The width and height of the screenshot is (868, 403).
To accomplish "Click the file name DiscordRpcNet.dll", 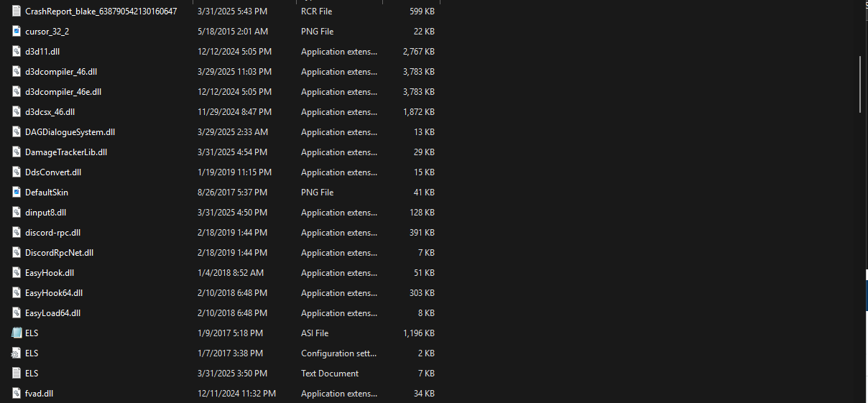I will pos(59,253).
